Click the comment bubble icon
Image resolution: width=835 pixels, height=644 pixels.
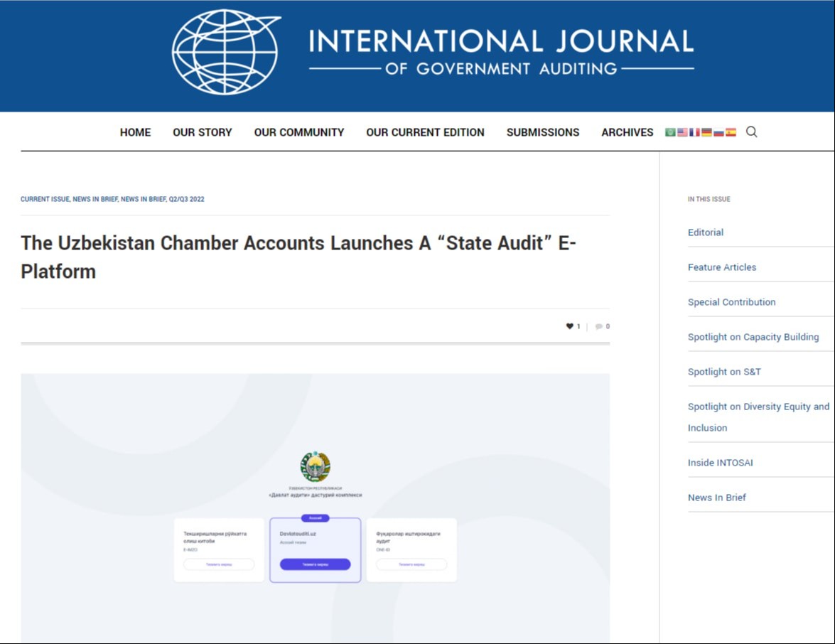[x=599, y=327]
